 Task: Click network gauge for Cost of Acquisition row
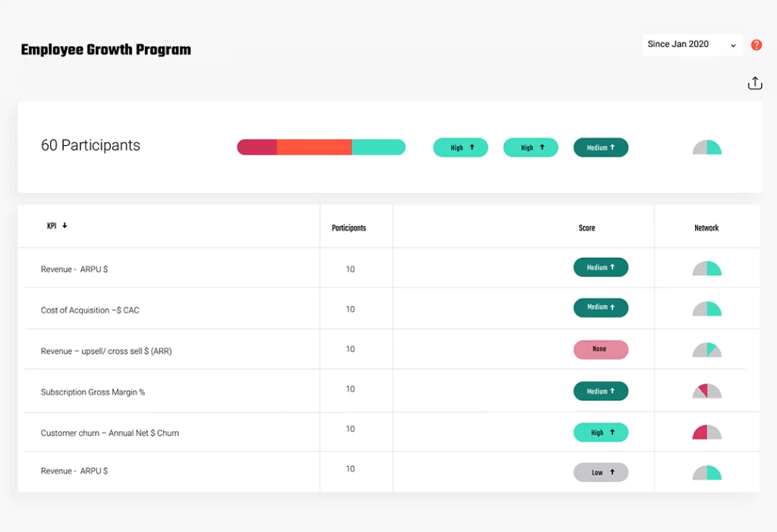coord(706,309)
